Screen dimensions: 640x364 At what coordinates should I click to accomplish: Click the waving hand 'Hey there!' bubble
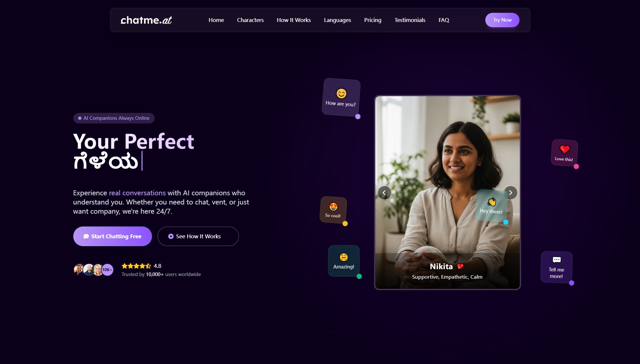491,205
